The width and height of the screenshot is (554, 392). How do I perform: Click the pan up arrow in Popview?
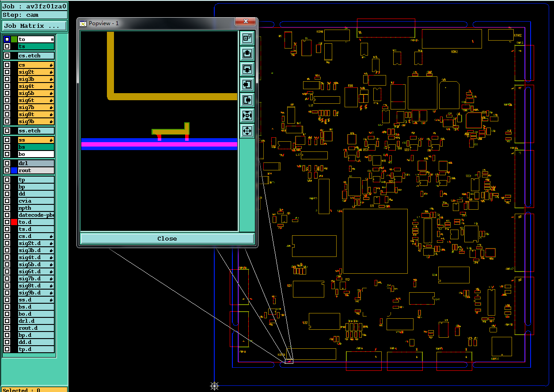[x=247, y=53]
